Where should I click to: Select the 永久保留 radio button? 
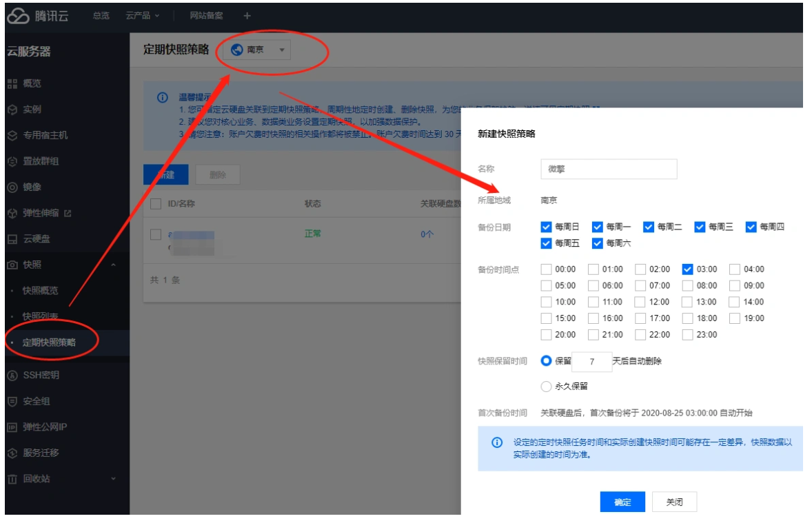546,387
